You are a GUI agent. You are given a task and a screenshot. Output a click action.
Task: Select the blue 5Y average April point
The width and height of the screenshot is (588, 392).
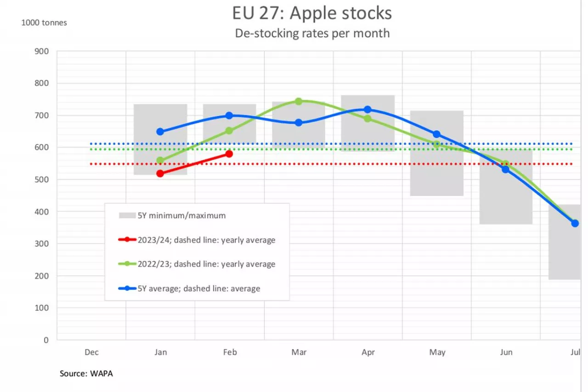[367, 109]
